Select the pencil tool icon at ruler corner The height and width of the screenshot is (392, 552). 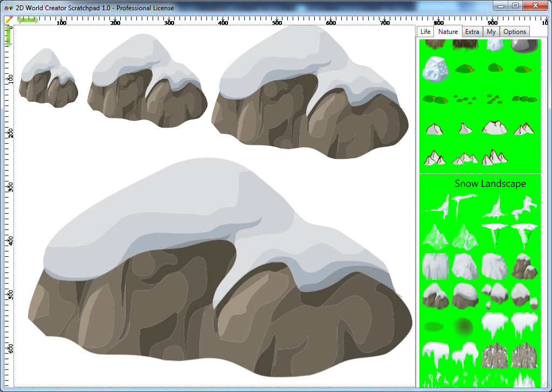pos(9,20)
